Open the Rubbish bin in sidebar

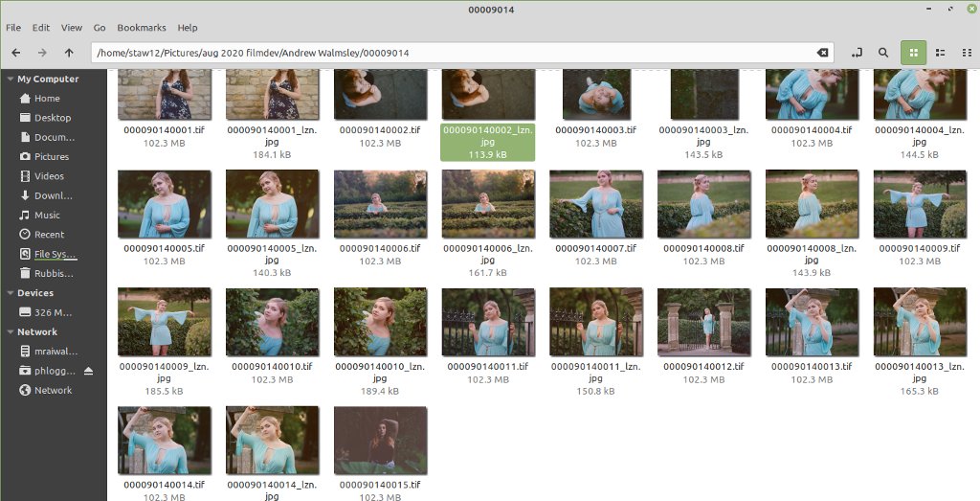click(x=54, y=273)
